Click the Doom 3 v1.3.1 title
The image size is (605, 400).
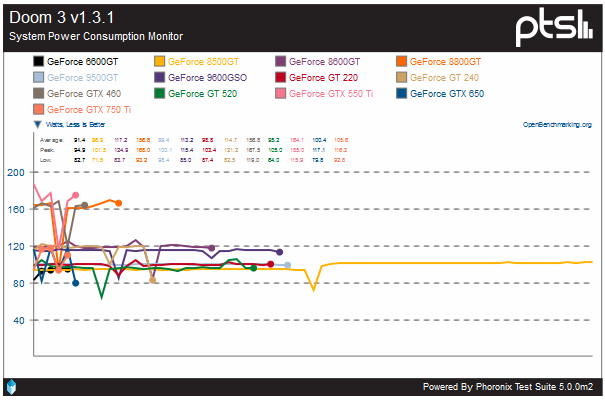pyautogui.click(x=62, y=18)
